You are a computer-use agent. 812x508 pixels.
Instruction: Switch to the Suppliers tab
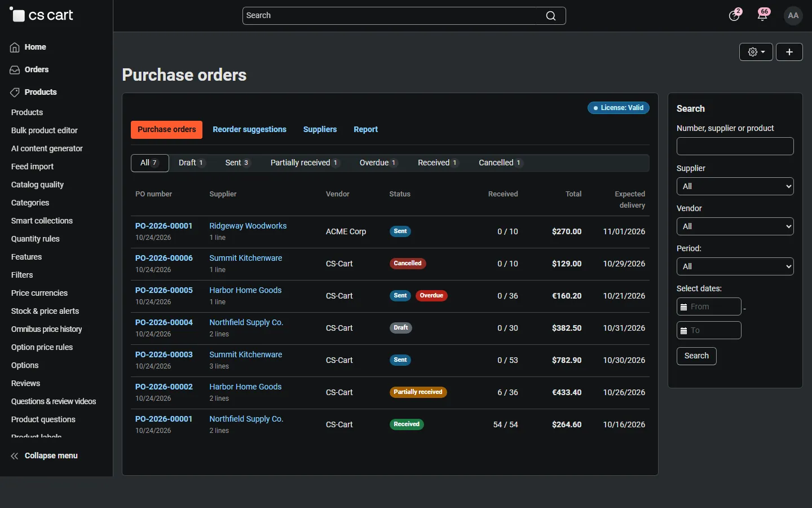pos(320,130)
